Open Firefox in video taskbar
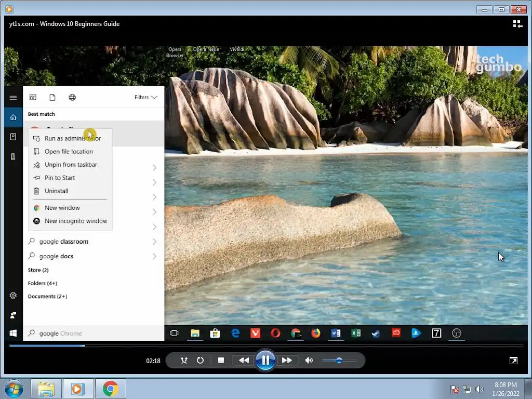Screen dimensions: 532x399 coord(315,333)
